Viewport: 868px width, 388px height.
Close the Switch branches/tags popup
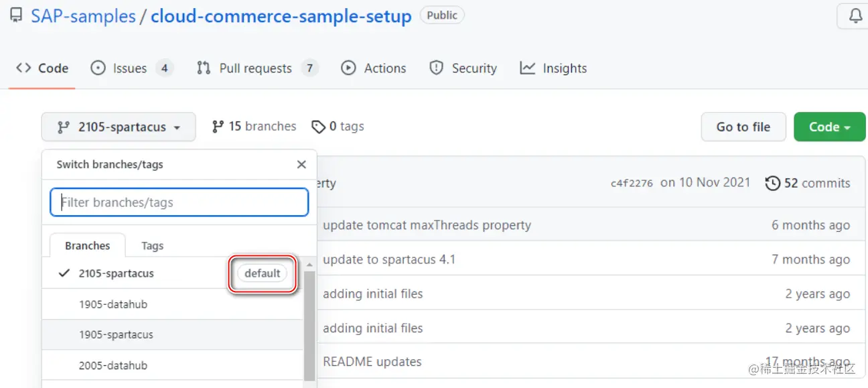[x=301, y=164]
